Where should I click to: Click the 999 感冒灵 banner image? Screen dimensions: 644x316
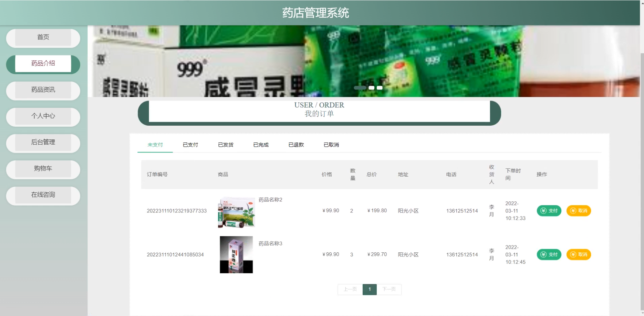(364, 61)
